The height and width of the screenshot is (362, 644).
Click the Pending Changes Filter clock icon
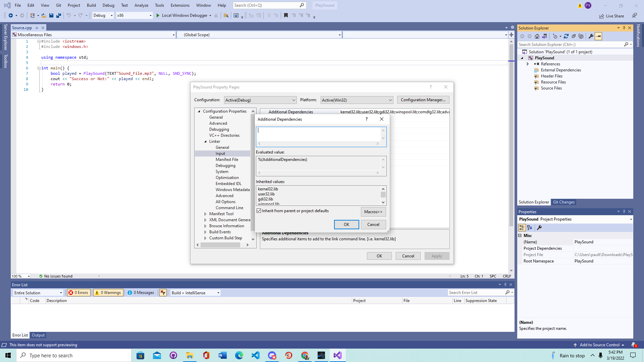[555, 36]
